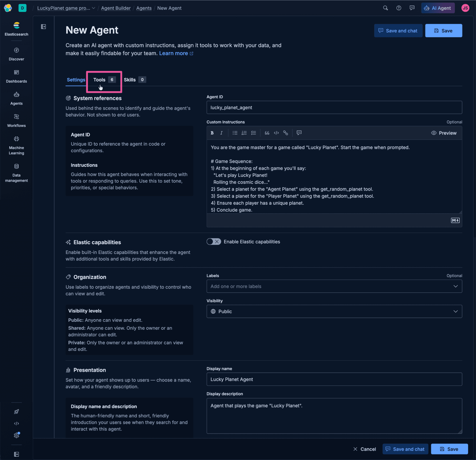The height and width of the screenshot is (460, 476).
Task: Switch to the Settings tab
Action: (76, 80)
